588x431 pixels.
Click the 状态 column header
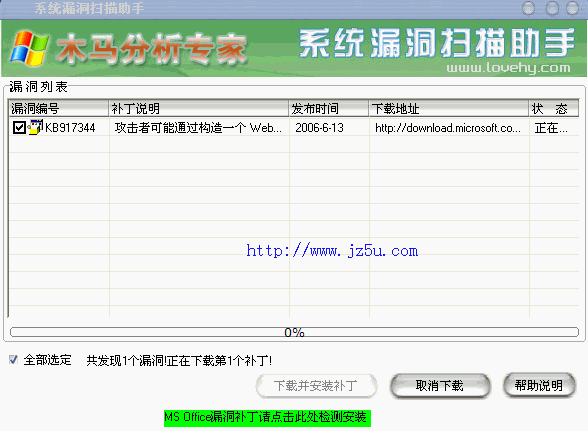click(554, 108)
